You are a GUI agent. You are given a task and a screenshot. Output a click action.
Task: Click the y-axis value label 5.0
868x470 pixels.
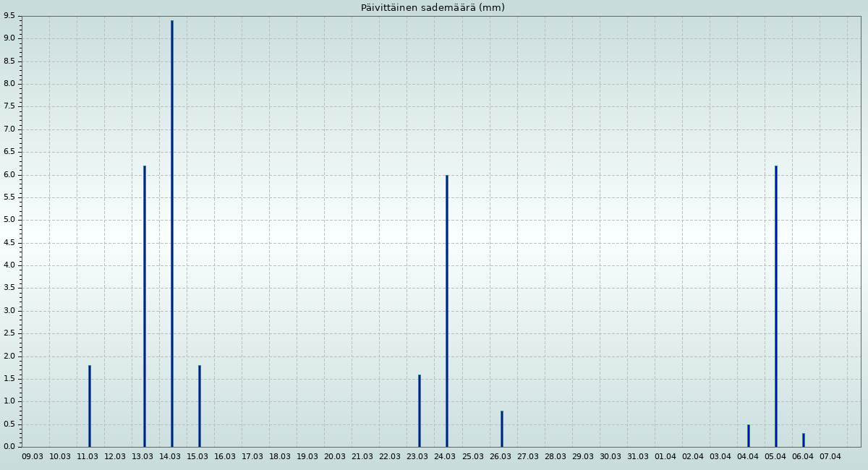pyautogui.click(x=9, y=220)
